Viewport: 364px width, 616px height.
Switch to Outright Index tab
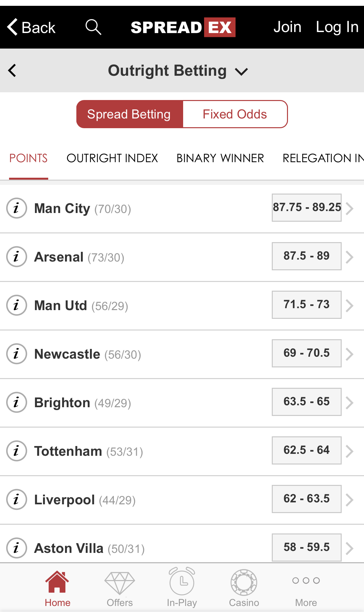112,158
